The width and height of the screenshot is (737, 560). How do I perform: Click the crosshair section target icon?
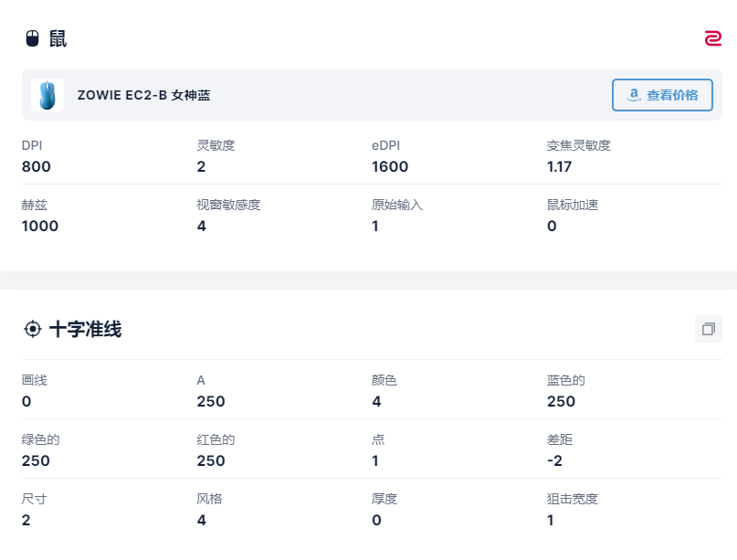32,329
